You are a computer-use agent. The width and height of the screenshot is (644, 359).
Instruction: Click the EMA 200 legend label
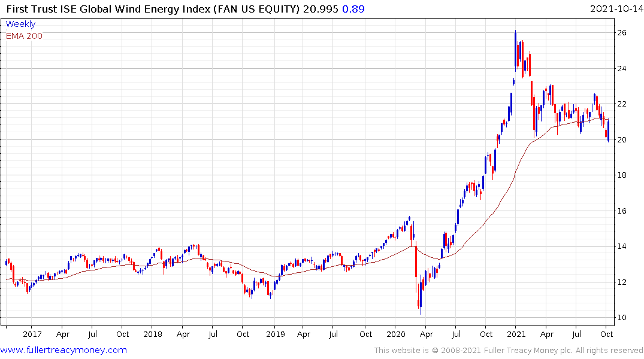[24, 36]
